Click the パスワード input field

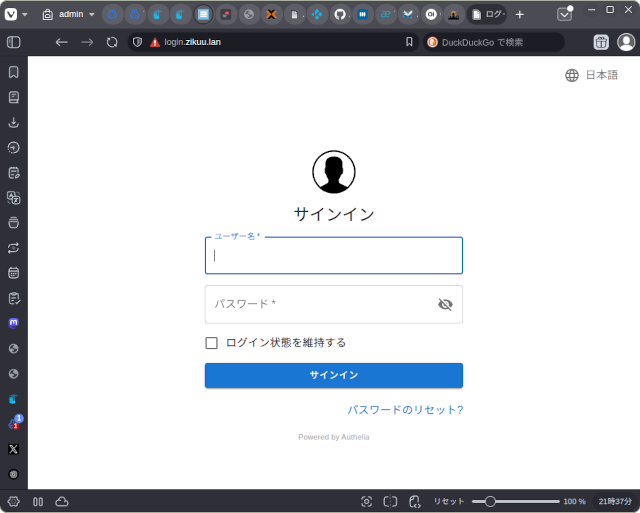click(x=320, y=304)
